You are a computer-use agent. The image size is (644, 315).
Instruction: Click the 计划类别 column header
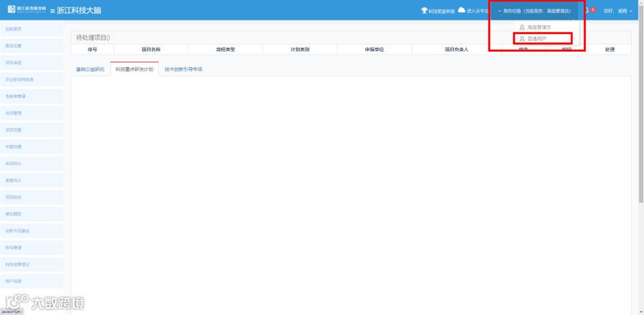[300, 49]
